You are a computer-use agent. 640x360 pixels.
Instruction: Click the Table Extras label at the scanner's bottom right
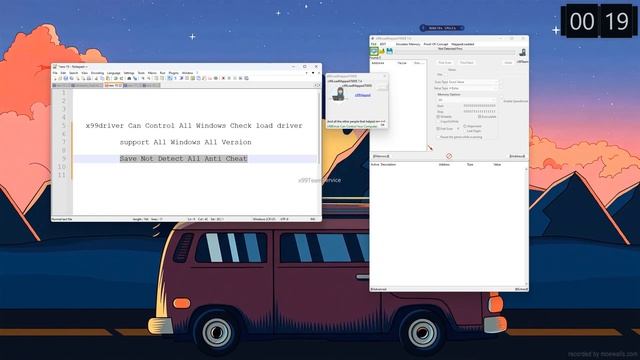coord(521,289)
